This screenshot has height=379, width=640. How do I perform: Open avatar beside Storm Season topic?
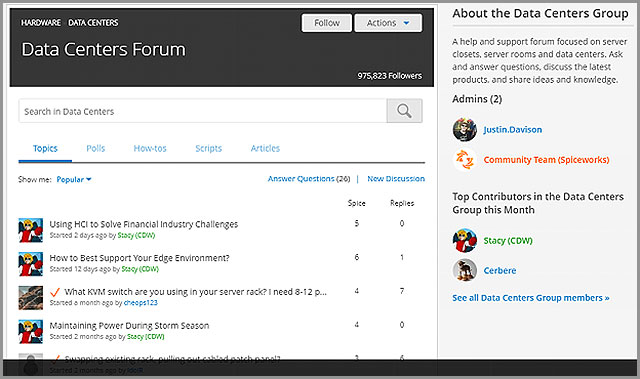(31, 332)
